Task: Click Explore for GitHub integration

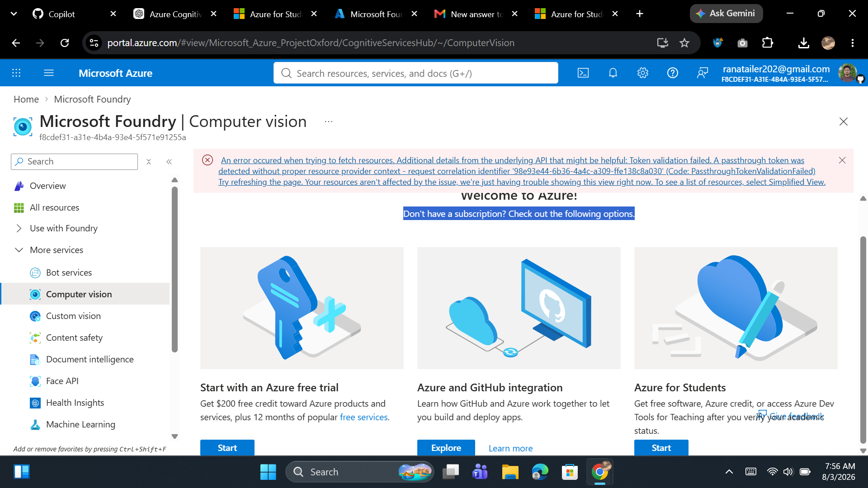Action: [x=446, y=448]
